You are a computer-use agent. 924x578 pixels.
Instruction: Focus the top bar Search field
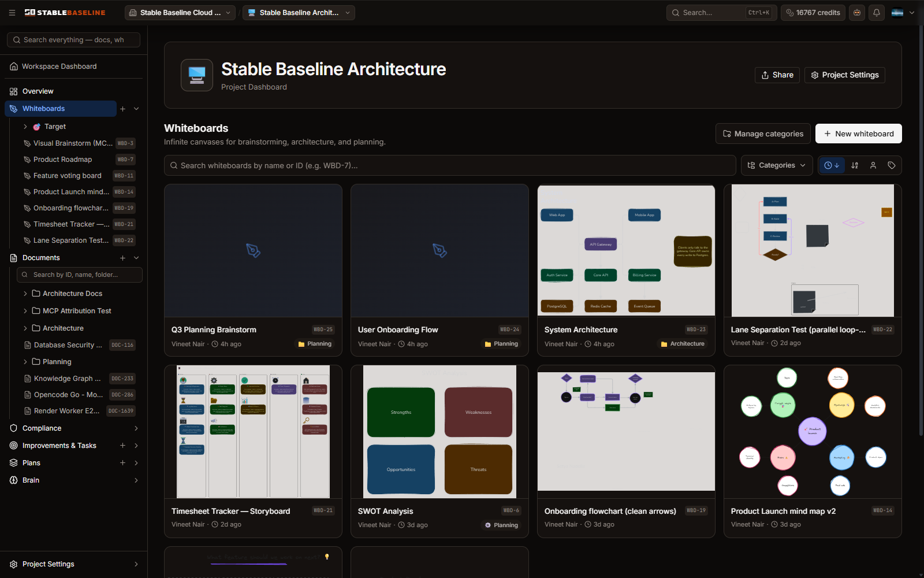pyautogui.click(x=721, y=13)
